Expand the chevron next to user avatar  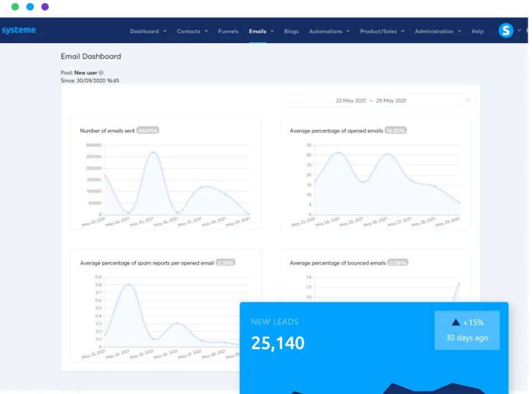(519, 30)
